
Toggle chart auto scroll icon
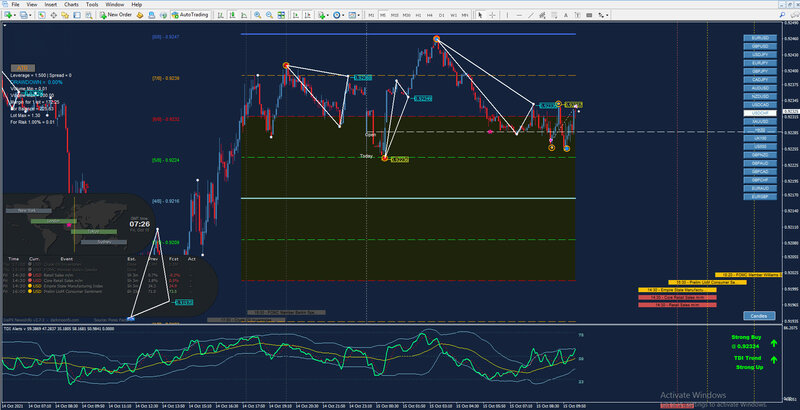(x=295, y=15)
